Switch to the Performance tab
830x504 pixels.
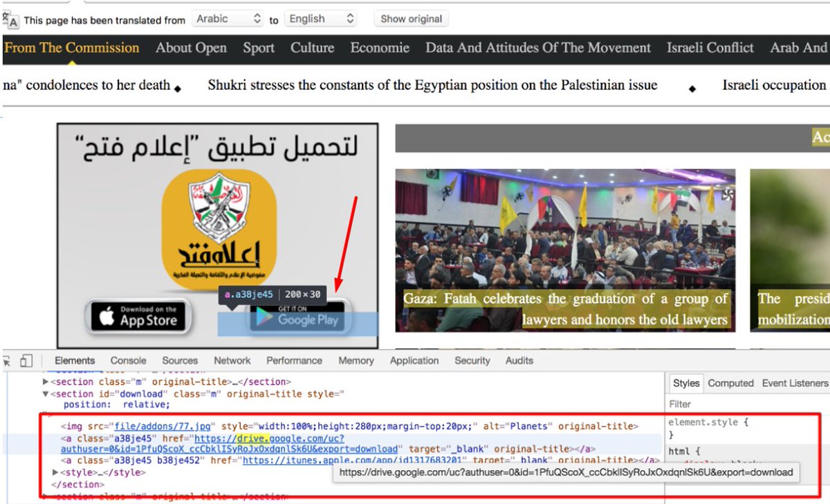[x=294, y=360]
